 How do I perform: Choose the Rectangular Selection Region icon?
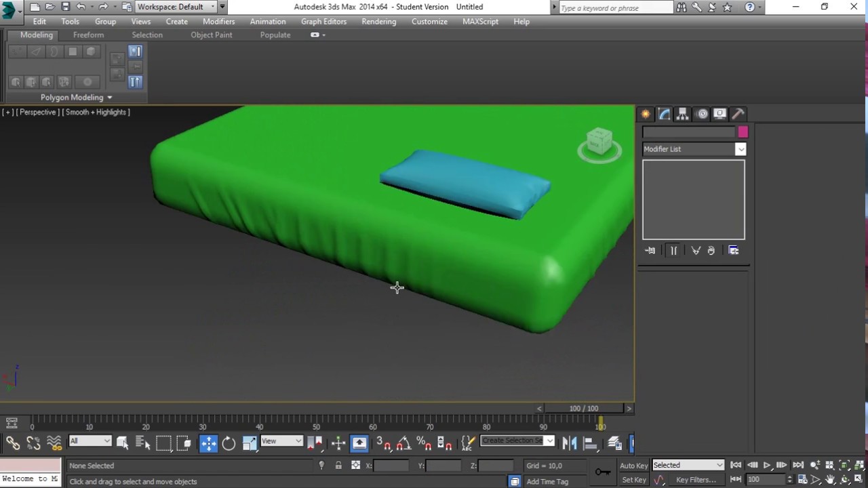(163, 443)
